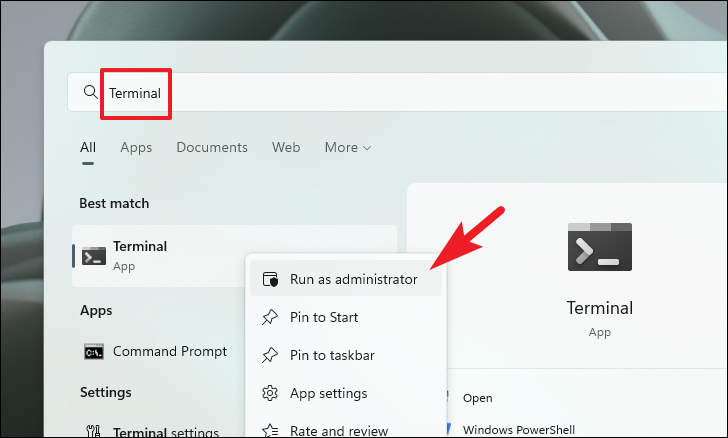Click the shield icon beside Run as administrator
Viewport: 728px width, 438px height.
pos(270,279)
